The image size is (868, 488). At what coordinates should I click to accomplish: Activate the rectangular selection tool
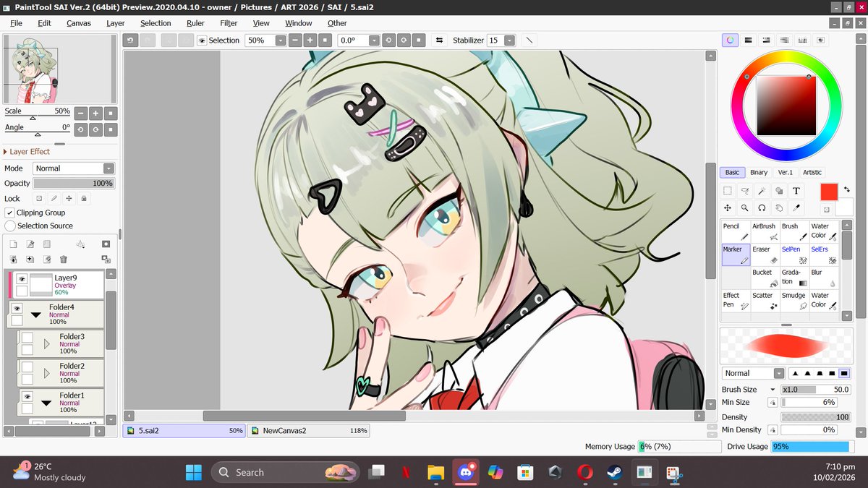pyautogui.click(x=728, y=191)
